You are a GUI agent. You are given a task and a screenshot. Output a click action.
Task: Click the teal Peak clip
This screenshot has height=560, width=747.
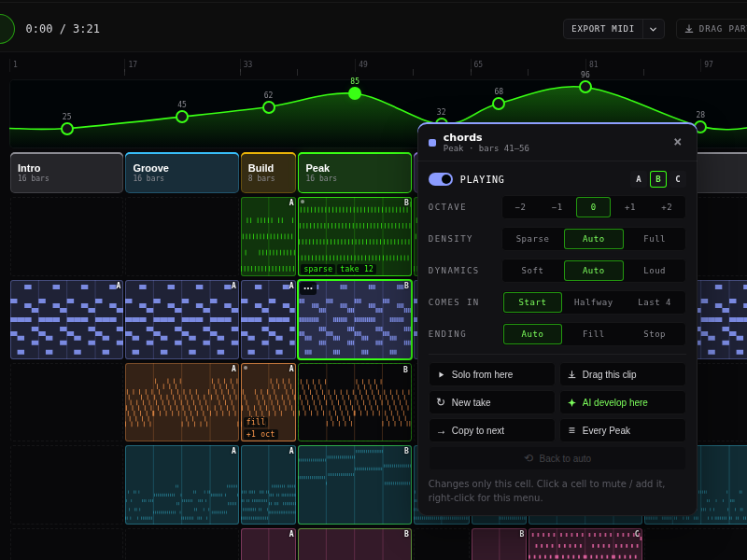click(x=355, y=484)
